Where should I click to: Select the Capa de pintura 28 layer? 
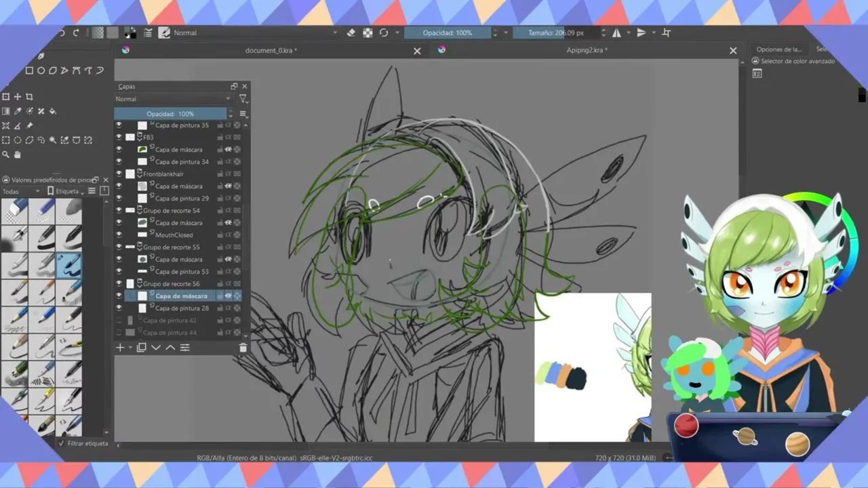point(182,308)
